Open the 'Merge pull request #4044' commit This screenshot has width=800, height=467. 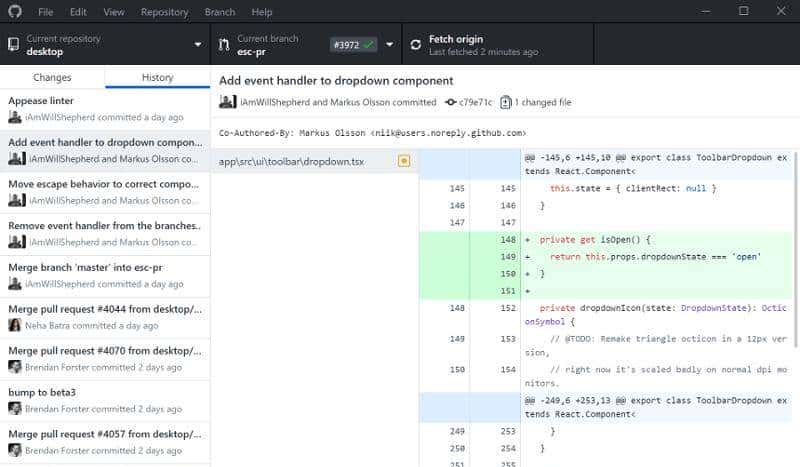click(x=104, y=318)
